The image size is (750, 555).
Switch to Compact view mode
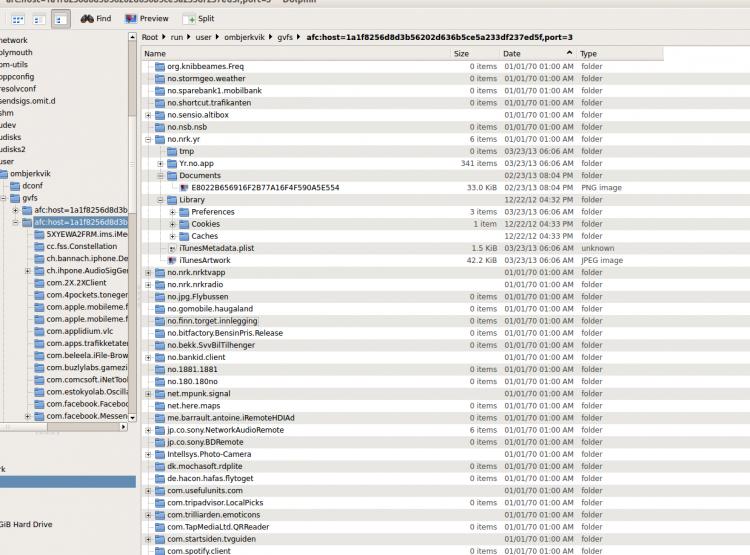click(x=39, y=20)
